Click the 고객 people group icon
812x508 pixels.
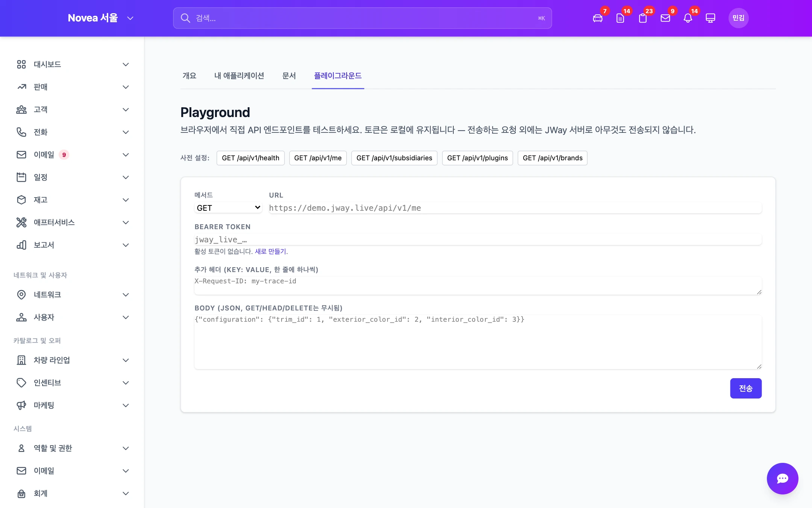(x=21, y=110)
